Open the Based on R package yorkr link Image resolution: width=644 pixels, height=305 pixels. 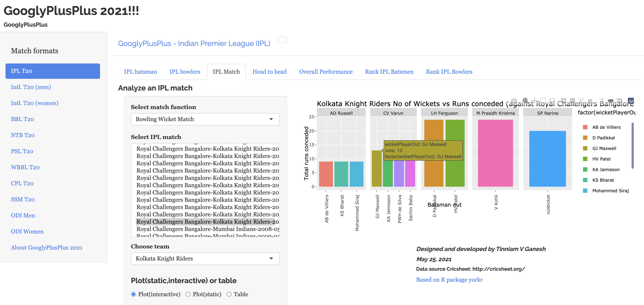[449, 279]
